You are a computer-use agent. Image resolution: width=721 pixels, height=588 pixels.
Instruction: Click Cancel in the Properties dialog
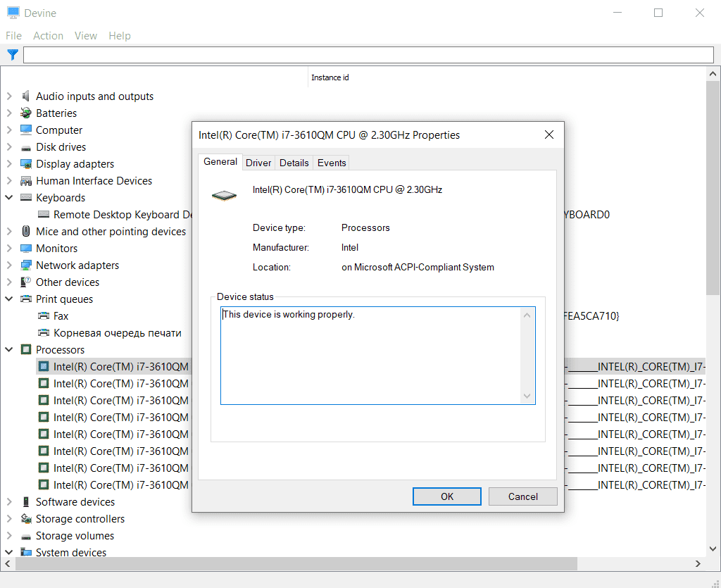coord(523,496)
